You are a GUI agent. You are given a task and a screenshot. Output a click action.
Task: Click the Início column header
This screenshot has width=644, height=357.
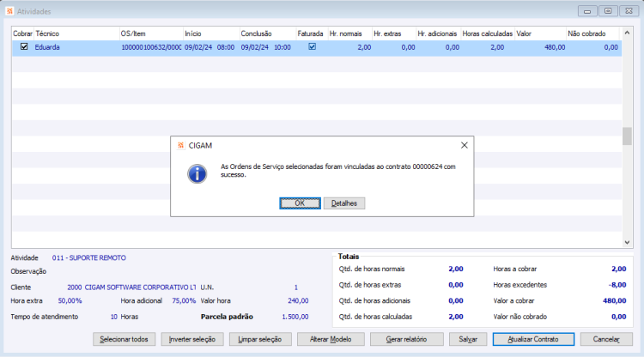(211, 33)
